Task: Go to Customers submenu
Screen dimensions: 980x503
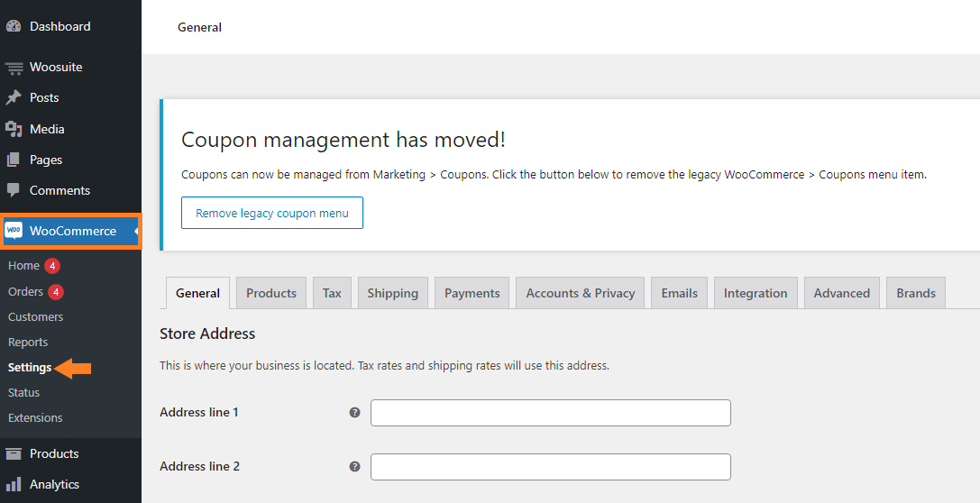Action: [x=36, y=316]
